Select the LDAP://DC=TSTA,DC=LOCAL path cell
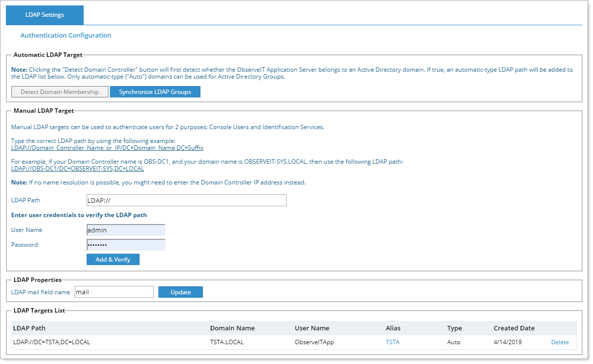This screenshot has height=364, width=593. (51, 342)
